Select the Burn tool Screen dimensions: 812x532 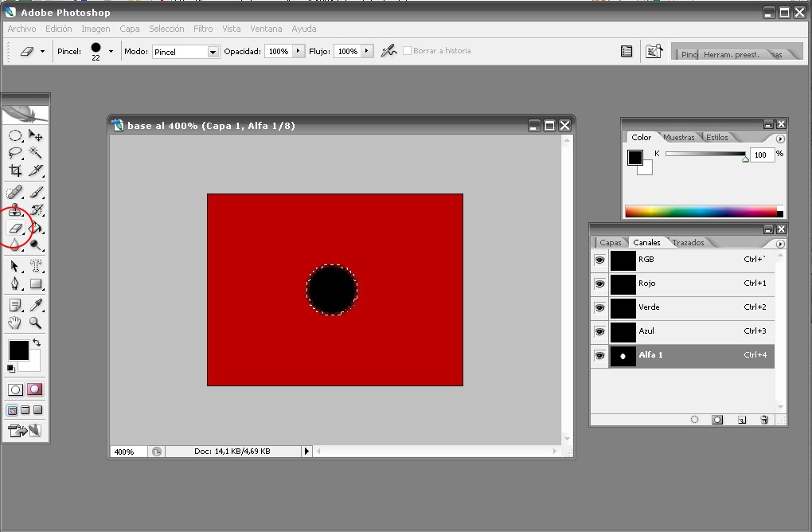[x=35, y=244]
